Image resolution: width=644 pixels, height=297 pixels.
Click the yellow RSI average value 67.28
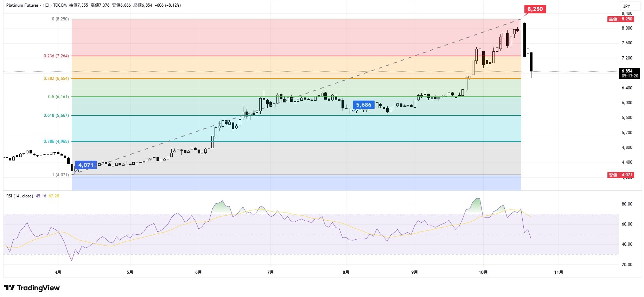pos(54,196)
